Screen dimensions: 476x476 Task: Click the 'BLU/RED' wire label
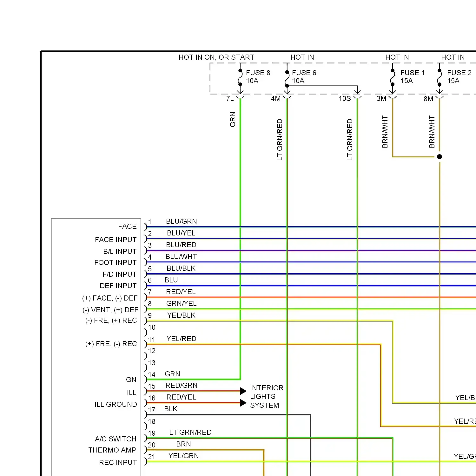(x=181, y=245)
